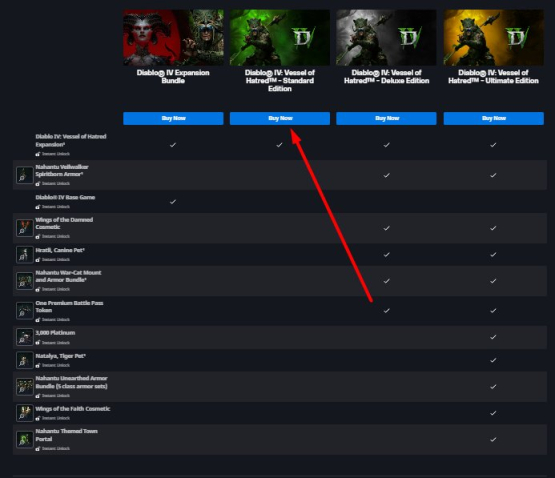Screen dimensions: 555x478
Task: Buy Now the Vessel of Hatred Ultimate Edition
Action: 493,118
